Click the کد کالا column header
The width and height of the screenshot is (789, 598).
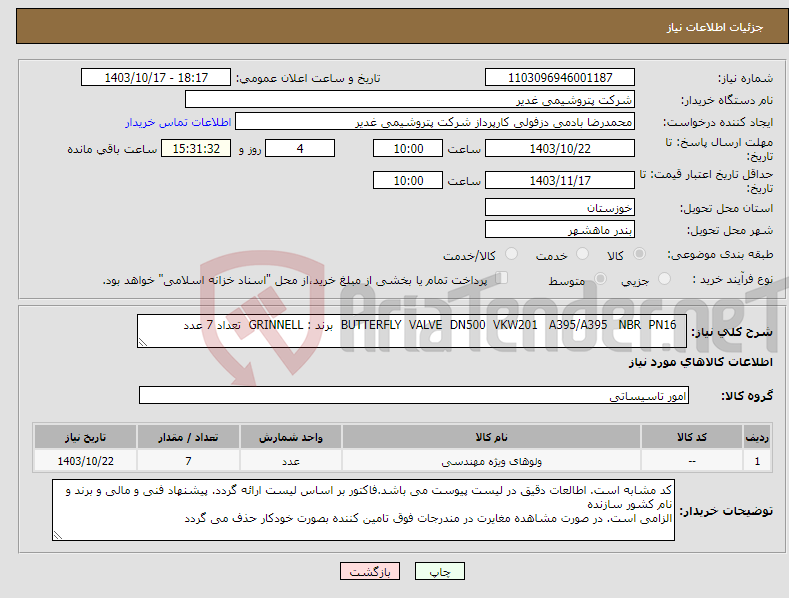click(692, 437)
